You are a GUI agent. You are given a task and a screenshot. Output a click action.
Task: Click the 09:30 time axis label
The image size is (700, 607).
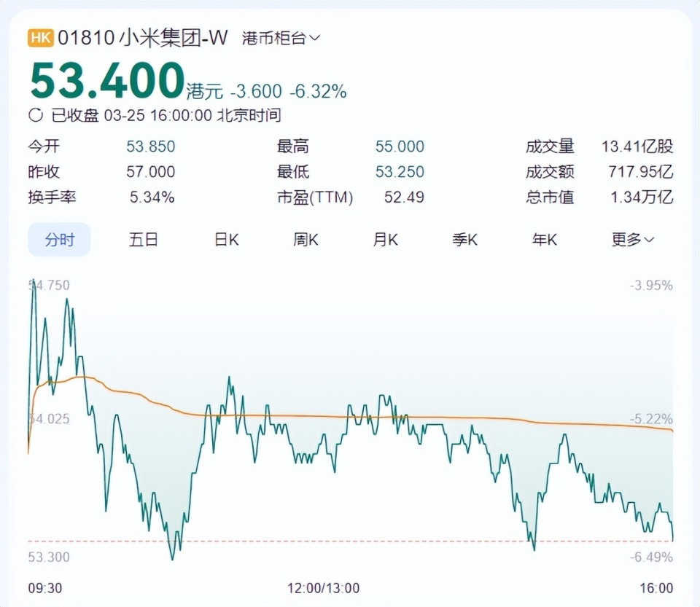(x=44, y=587)
